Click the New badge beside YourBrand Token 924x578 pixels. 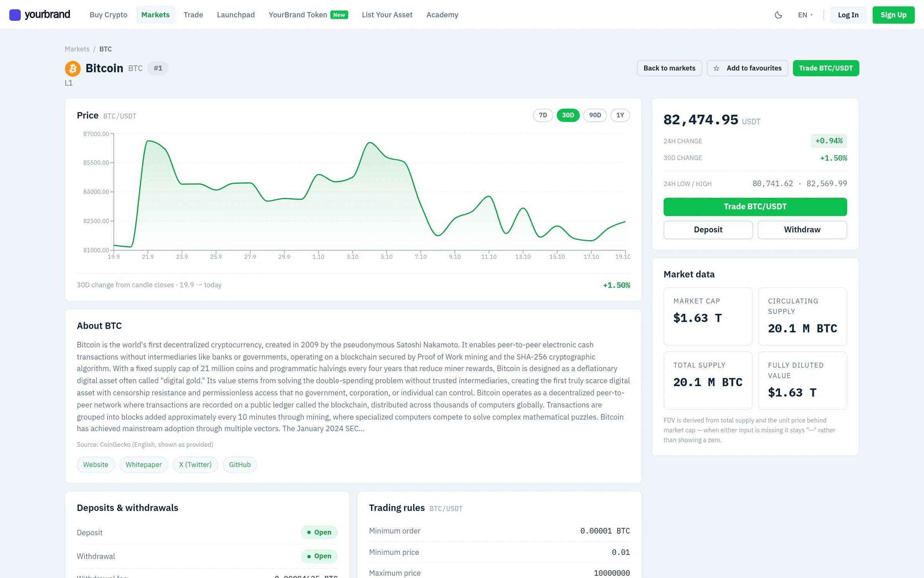(339, 15)
